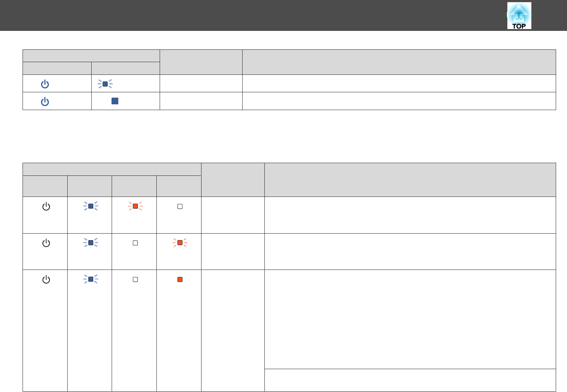This screenshot has height=392, width=567.
Task: Click the short bottom-right cell of the lower table
Action: tap(410, 380)
